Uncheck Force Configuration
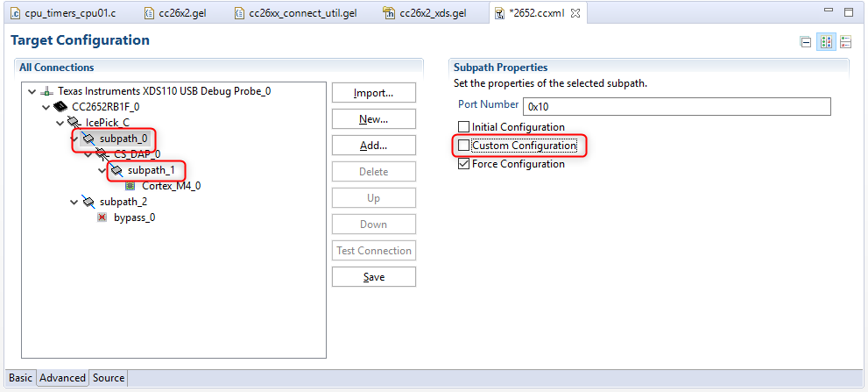This screenshot has height=392, width=868. (463, 164)
